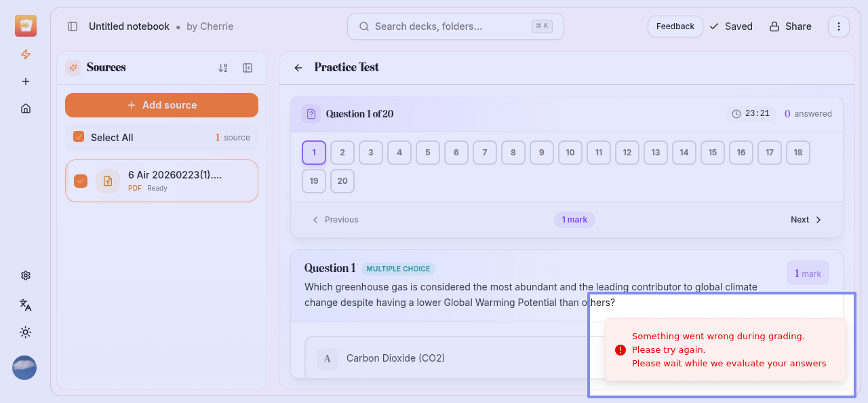Screen dimensions: 868x403
Task: Click the lightning bolt icon in sidebar
Action: (x=26, y=54)
